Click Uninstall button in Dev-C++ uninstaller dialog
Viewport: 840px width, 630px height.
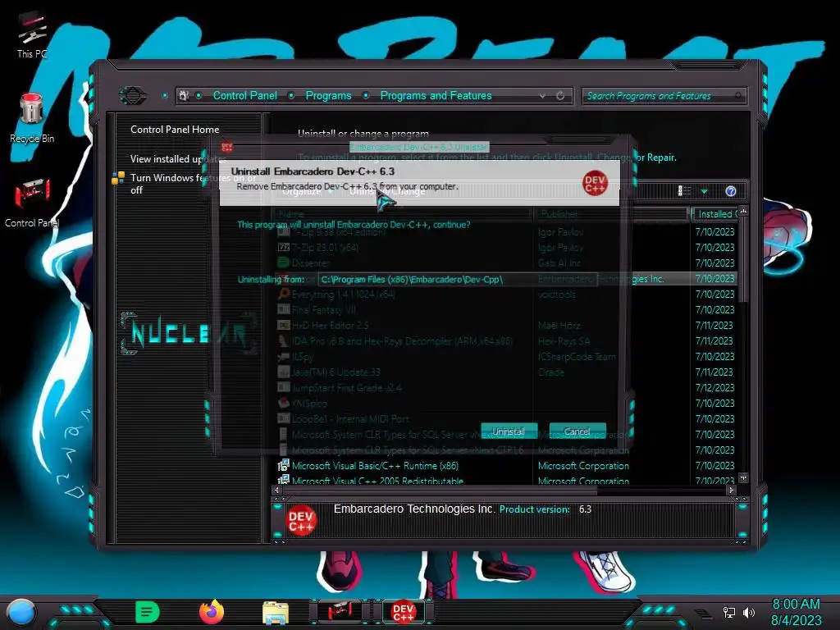[509, 431]
